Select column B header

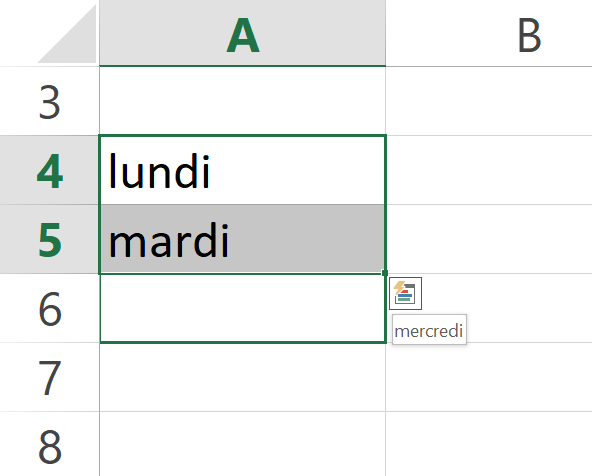[489, 33]
